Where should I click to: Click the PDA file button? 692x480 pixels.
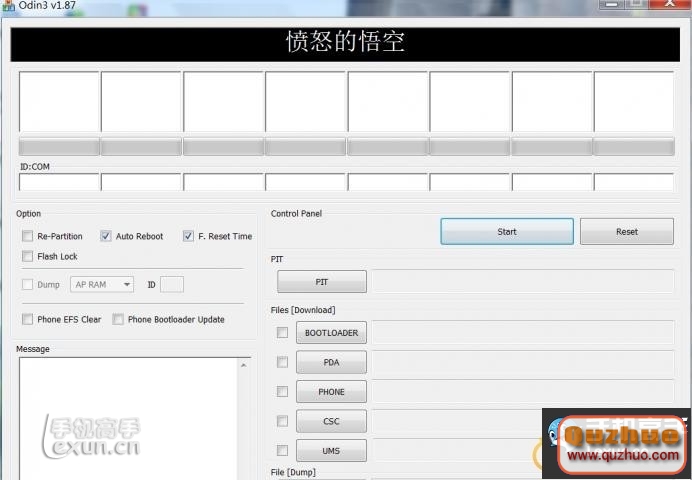pos(331,362)
